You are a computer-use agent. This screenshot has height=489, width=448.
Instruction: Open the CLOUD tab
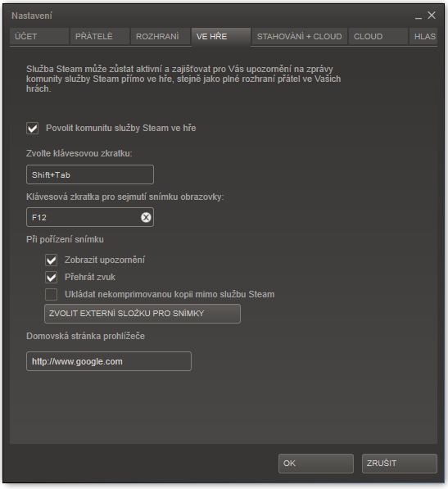coord(378,37)
